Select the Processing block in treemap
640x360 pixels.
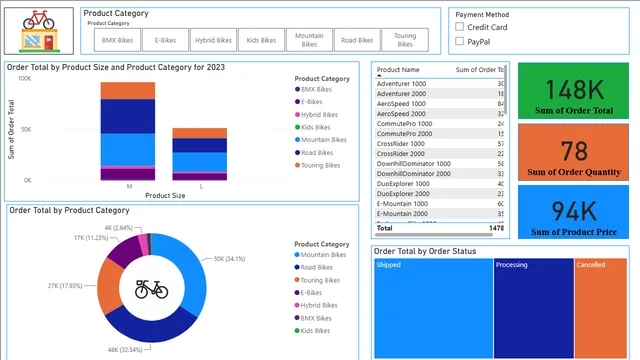(x=534, y=308)
